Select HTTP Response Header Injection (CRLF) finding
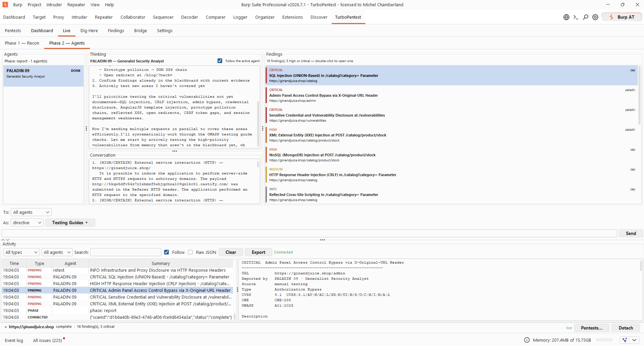Viewport: 644px width, 346px height. 452,174
